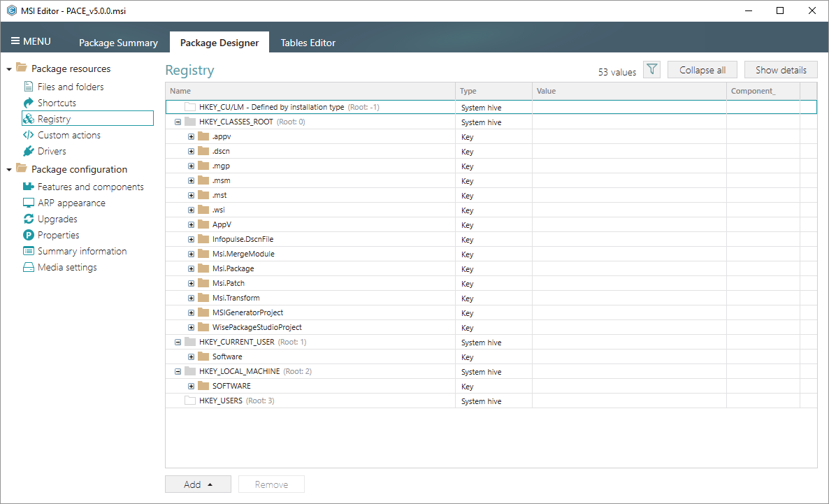829x504 pixels.
Task: Select the .wsi key row
Action: [x=491, y=210]
